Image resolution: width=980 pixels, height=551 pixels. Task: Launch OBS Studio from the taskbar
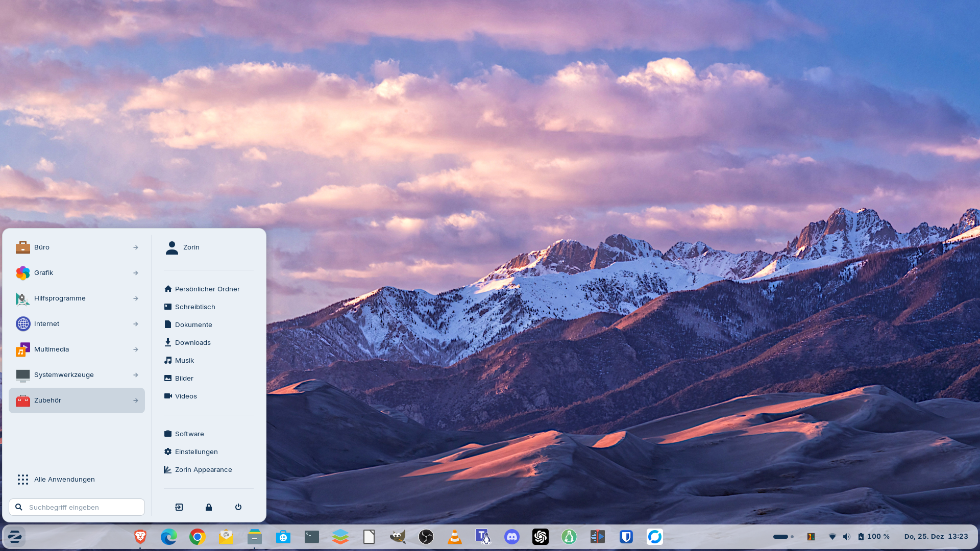[x=426, y=536]
